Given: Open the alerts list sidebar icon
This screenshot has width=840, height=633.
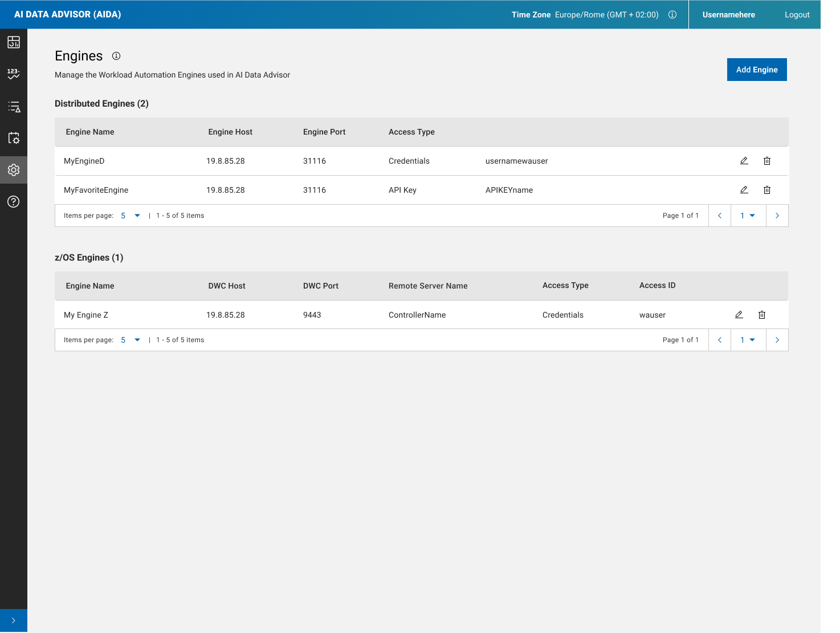Looking at the screenshot, I should click(x=14, y=107).
